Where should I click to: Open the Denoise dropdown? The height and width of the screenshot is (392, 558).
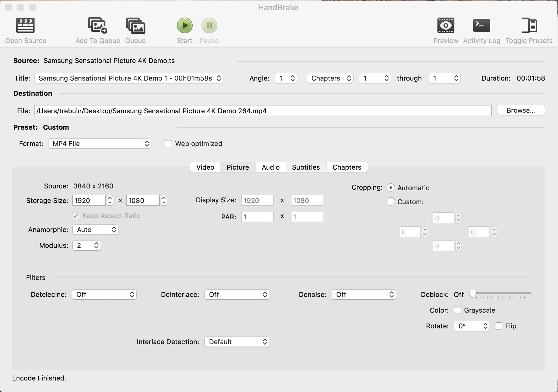point(364,294)
